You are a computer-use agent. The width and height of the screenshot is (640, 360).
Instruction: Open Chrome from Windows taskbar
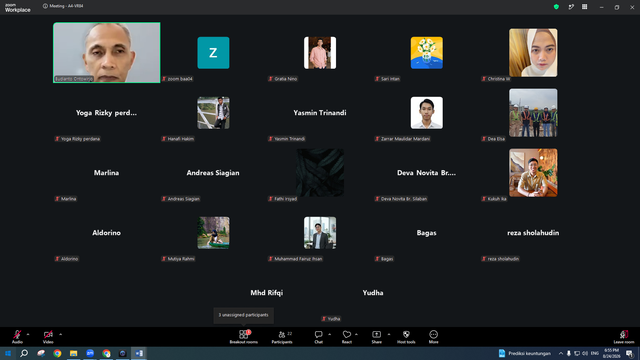pos(57,353)
